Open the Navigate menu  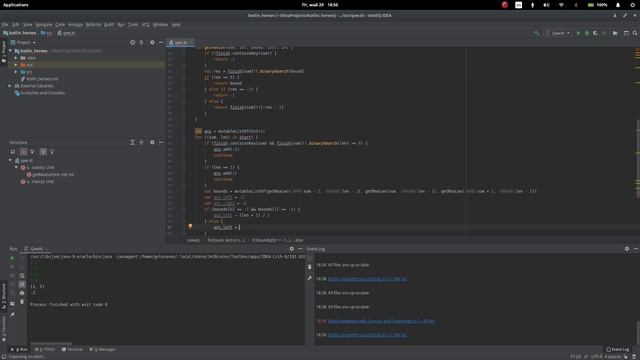click(x=44, y=24)
